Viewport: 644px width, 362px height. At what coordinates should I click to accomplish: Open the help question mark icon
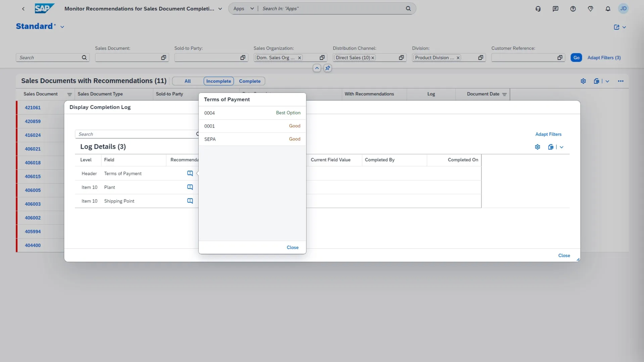click(573, 9)
